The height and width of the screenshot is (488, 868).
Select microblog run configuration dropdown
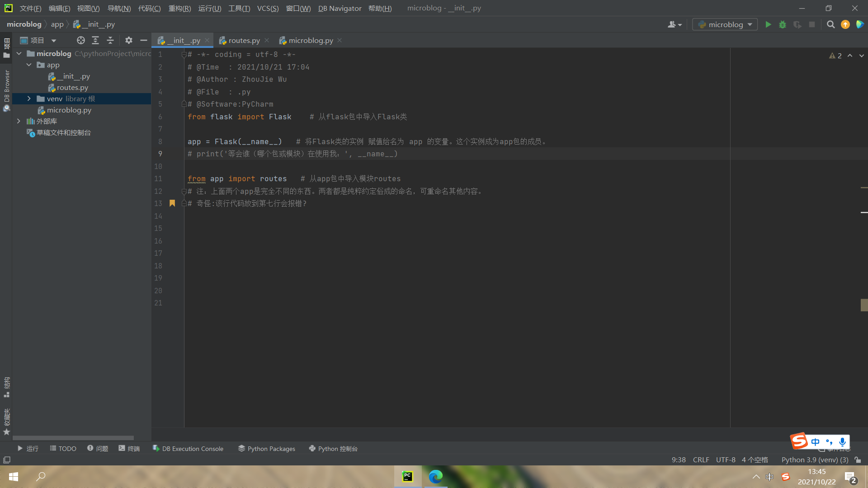pyautogui.click(x=724, y=24)
